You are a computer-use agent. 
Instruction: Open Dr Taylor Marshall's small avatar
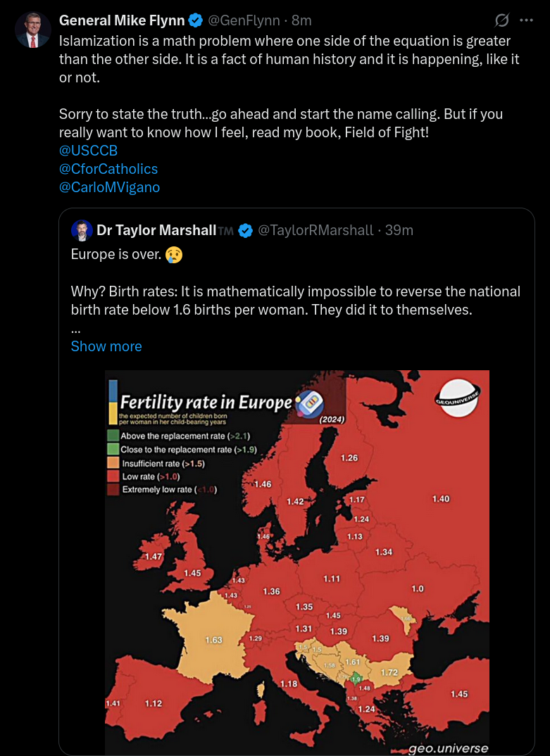[x=82, y=230]
